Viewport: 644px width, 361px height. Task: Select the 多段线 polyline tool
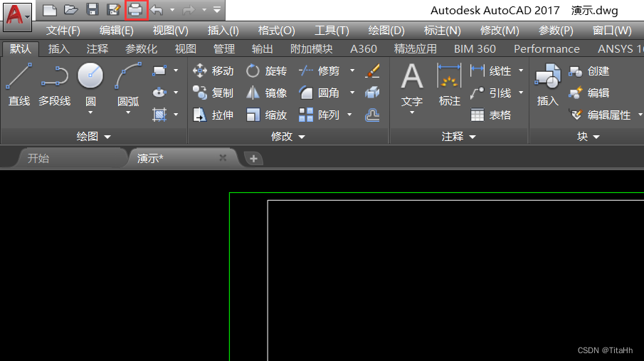tap(55, 84)
